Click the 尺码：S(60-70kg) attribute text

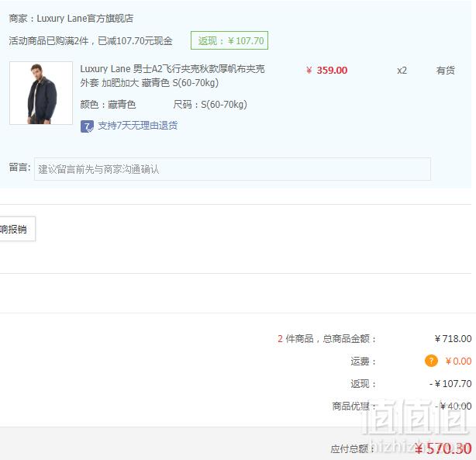210,105
